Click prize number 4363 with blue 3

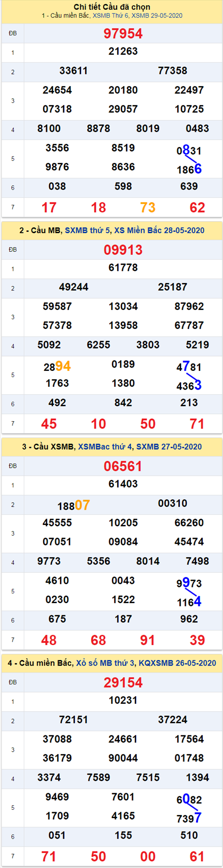pyautogui.click(x=189, y=385)
